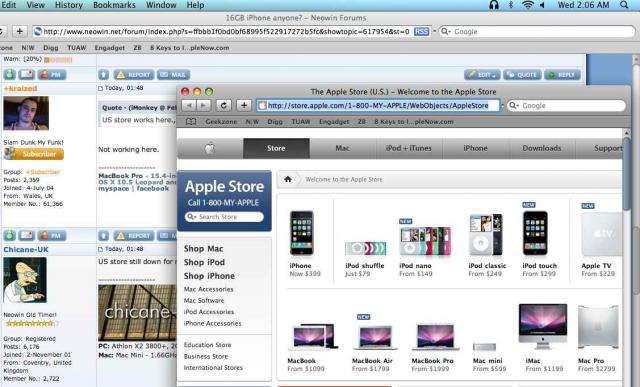This screenshot has height=387, width=640.
Task: Click the iPhone product image
Action: click(x=301, y=233)
